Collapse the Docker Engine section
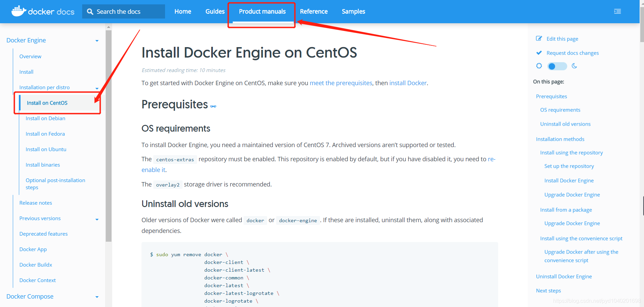 point(97,41)
